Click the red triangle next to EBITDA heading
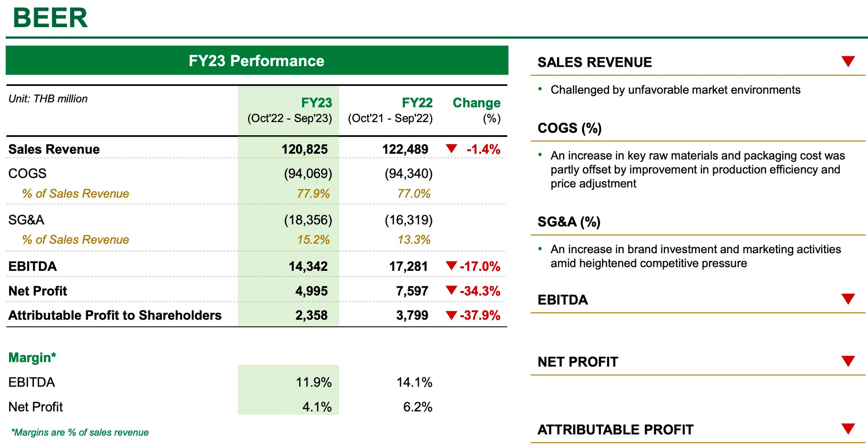This screenshot has width=868, height=448. 848,299
